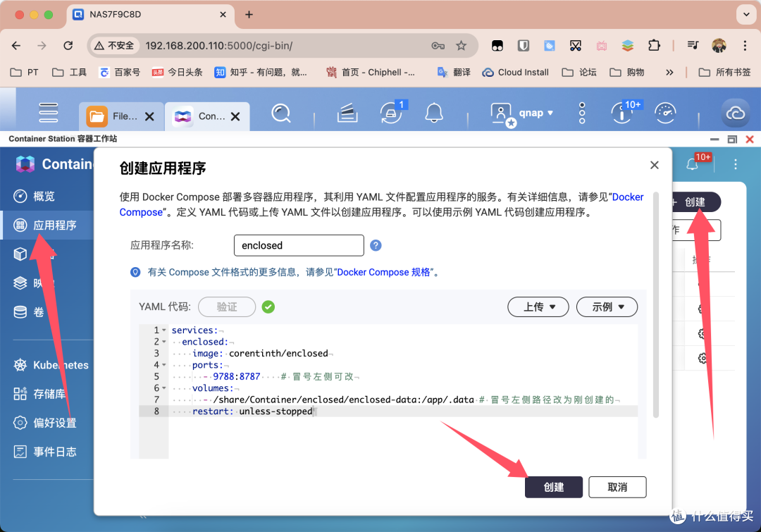761x532 pixels.
Task: Open QNAP main hamburger menu
Action: point(49,113)
